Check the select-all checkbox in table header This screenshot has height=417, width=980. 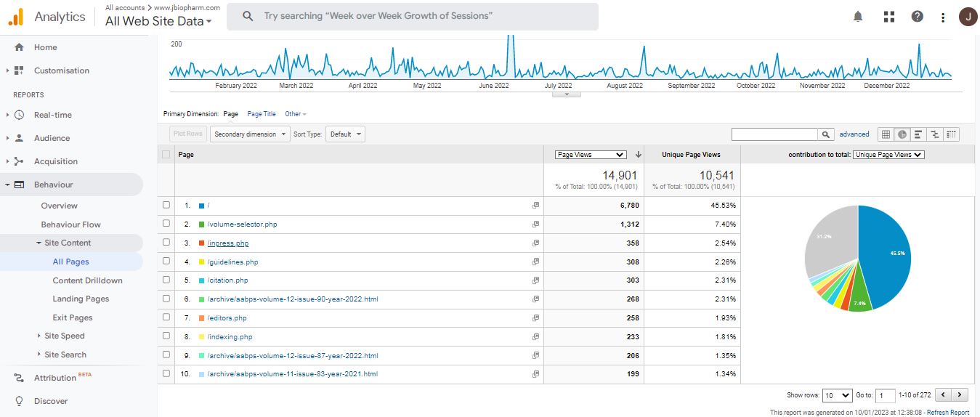click(166, 154)
